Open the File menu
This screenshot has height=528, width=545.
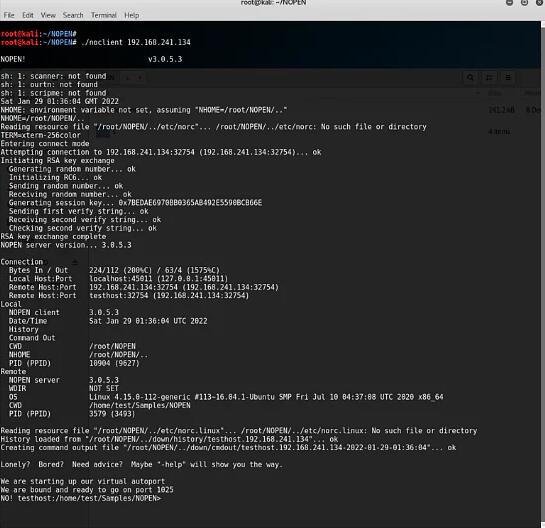pos(9,15)
